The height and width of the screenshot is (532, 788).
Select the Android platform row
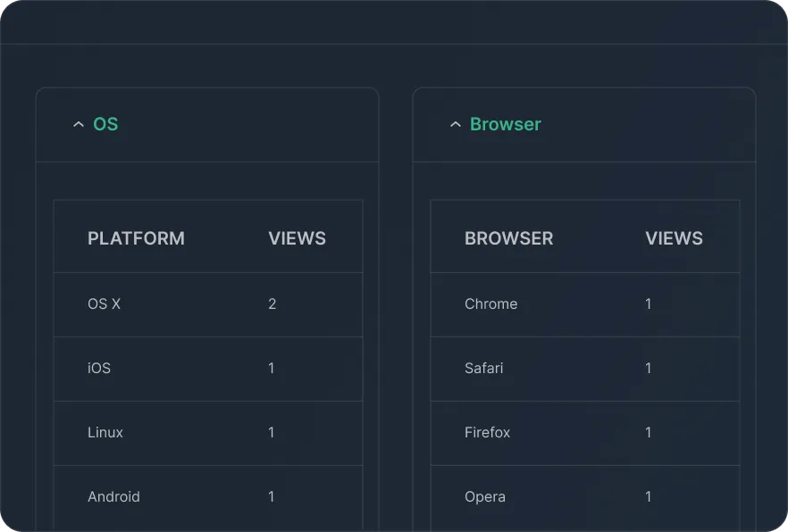point(208,497)
